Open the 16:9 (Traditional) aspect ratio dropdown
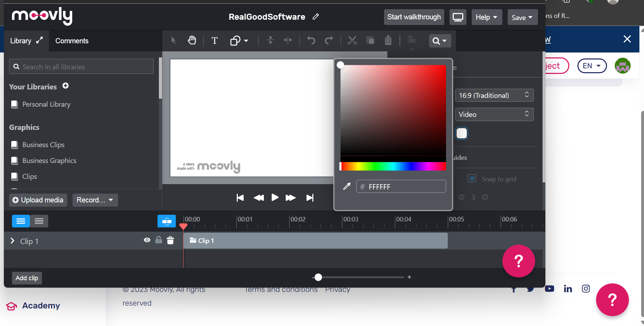Image resolution: width=644 pixels, height=326 pixels. click(x=494, y=95)
